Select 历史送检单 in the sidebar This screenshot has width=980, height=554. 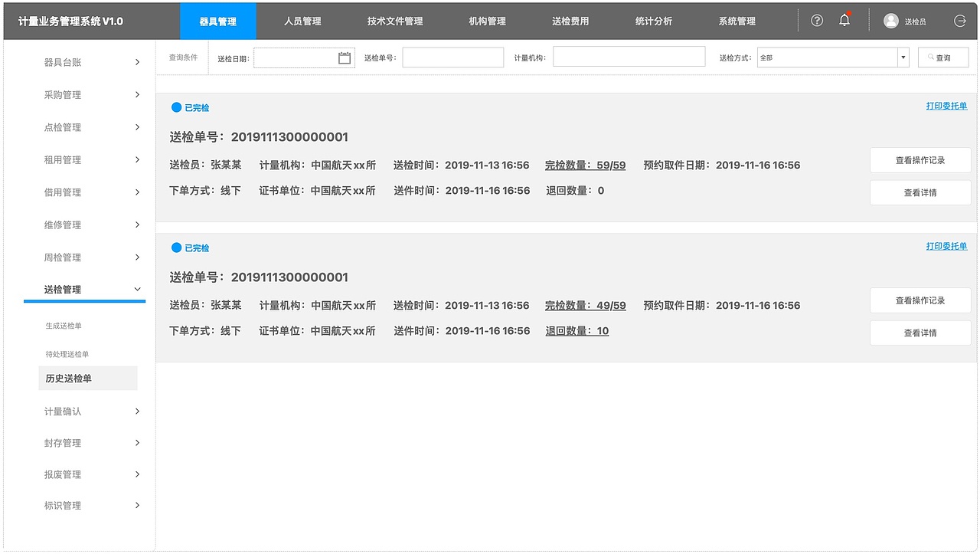pos(88,379)
